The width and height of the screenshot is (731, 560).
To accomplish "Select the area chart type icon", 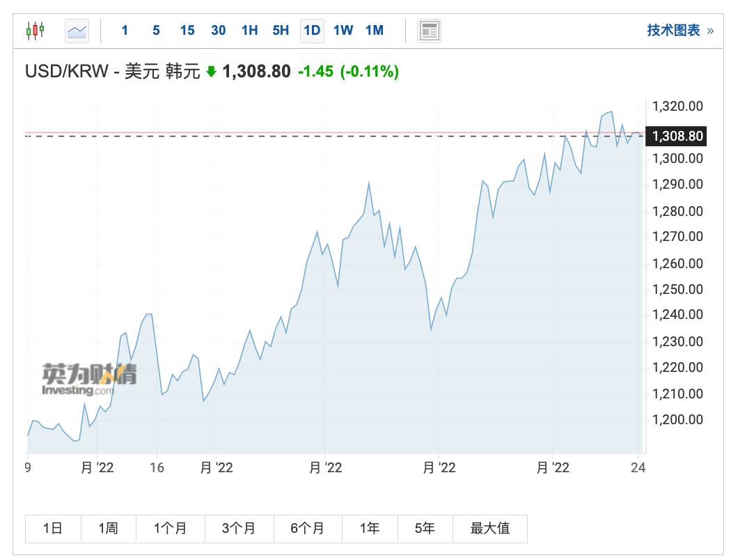I will point(77,31).
